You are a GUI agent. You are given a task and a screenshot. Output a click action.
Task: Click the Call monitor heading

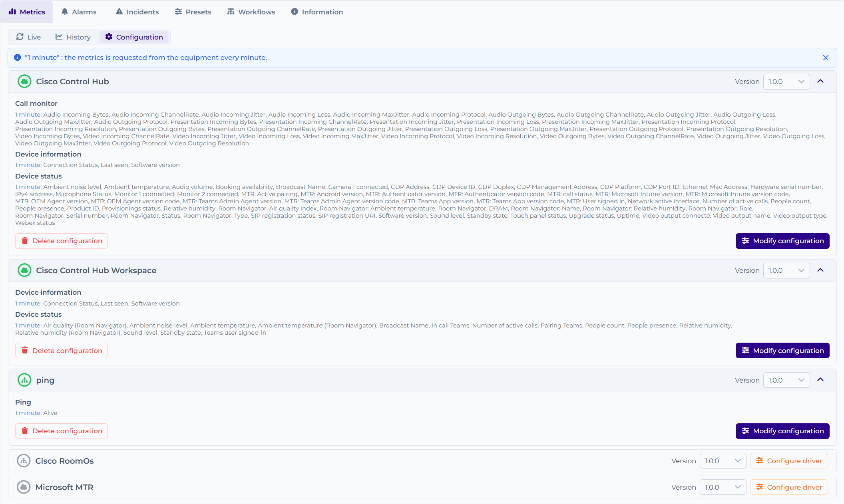point(36,103)
